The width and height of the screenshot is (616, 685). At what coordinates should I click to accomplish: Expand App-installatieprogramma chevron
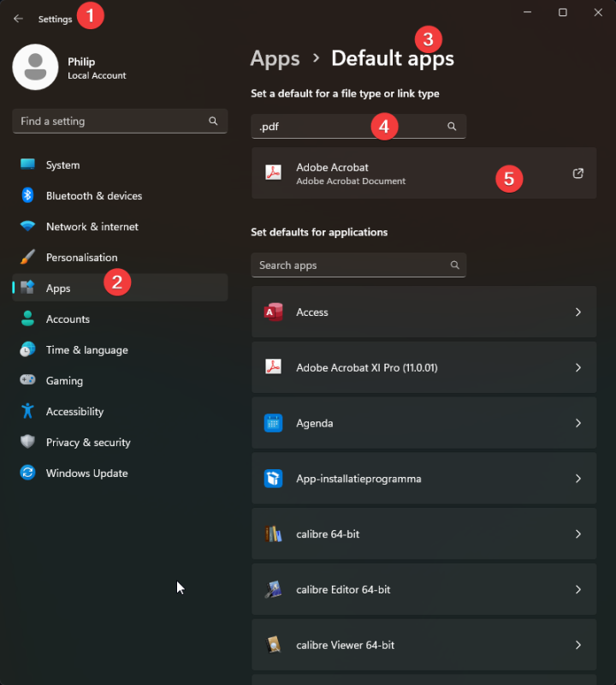(x=578, y=479)
